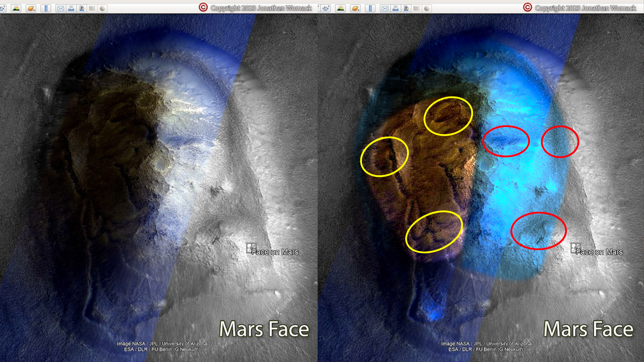This screenshot has height=362, width=644.
Task: Click 'ESA / DLR / FU Berlin (G.Neukum)' right panel
Action: pos(486,349)
